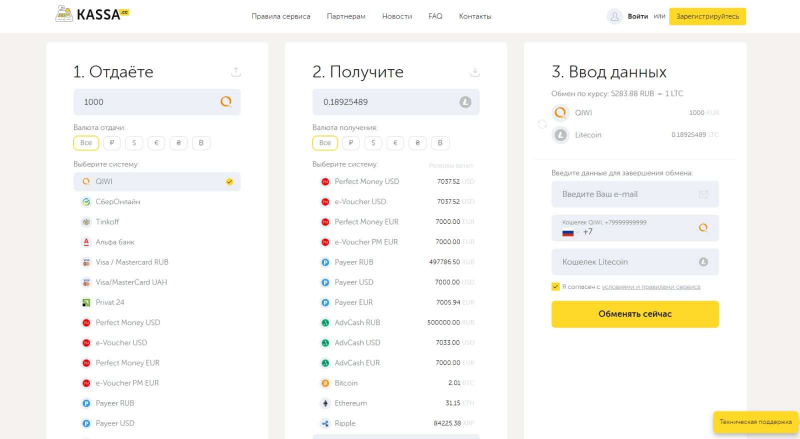This screenshot has height=439, width=800.
Task: Select e-Voucher PM EUR in receive list
Action: tap(395, 242)
